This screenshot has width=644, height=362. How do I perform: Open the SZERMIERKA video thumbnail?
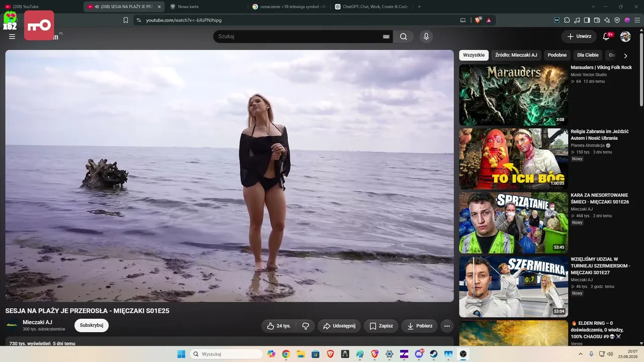coord(514,287)
